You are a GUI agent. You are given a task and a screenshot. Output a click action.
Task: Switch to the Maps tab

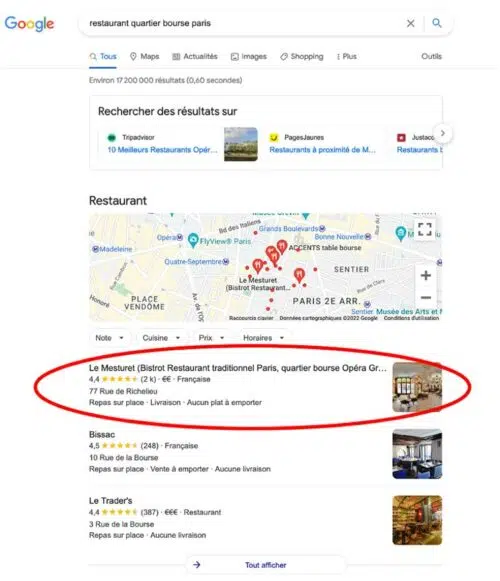click(x=145, y=56)
